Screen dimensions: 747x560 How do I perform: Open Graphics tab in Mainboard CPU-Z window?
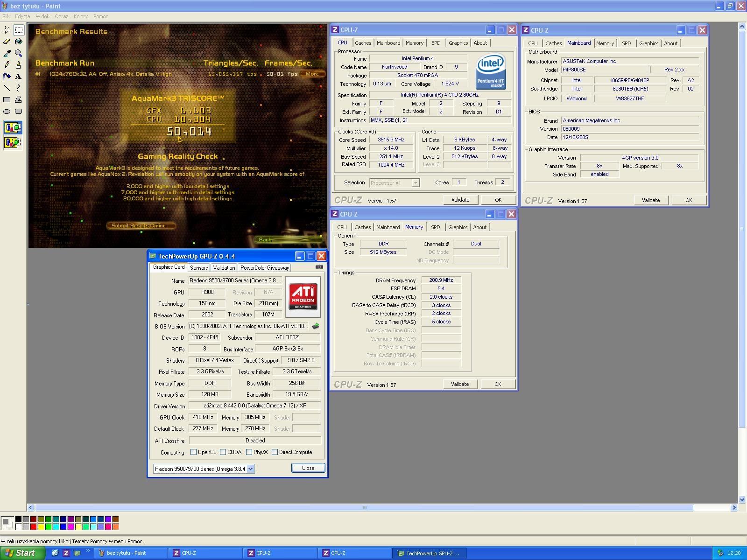pos(649,43)
